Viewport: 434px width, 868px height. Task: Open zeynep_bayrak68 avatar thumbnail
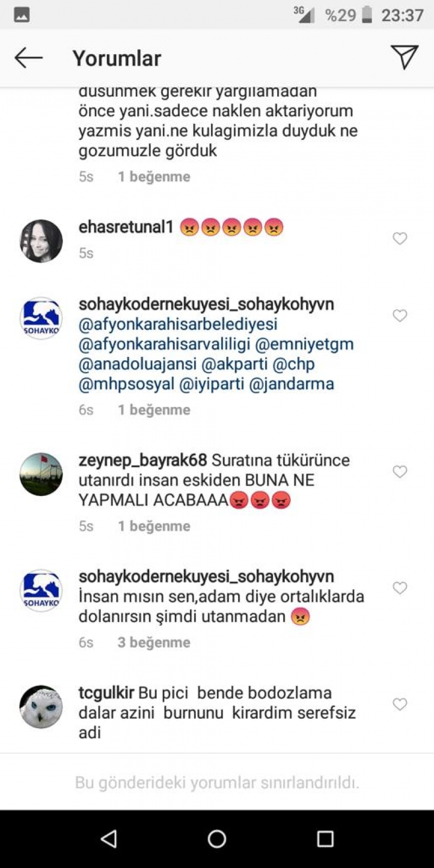click(41, 474)
